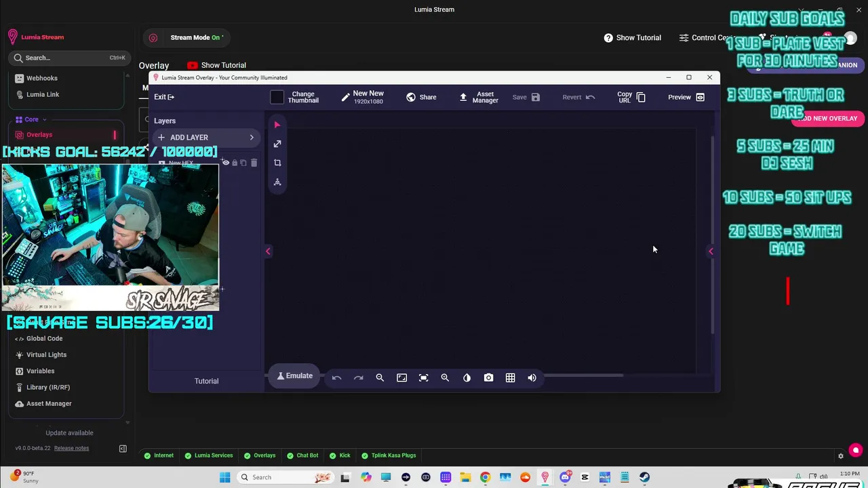This screenshot has height=488, width=868.
Task: Toggle overlay sound with speaker icon
Action: 532,378
